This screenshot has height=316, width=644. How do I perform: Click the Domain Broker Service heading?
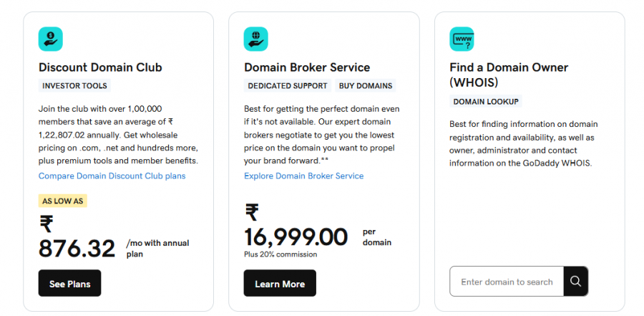(x=307, y=67)
